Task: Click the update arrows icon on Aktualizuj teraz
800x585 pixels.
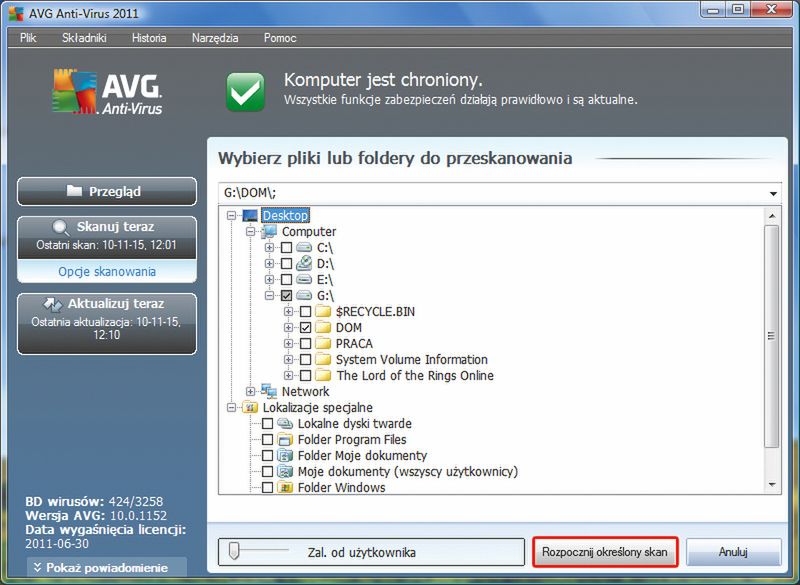Action: pos(53,304)
